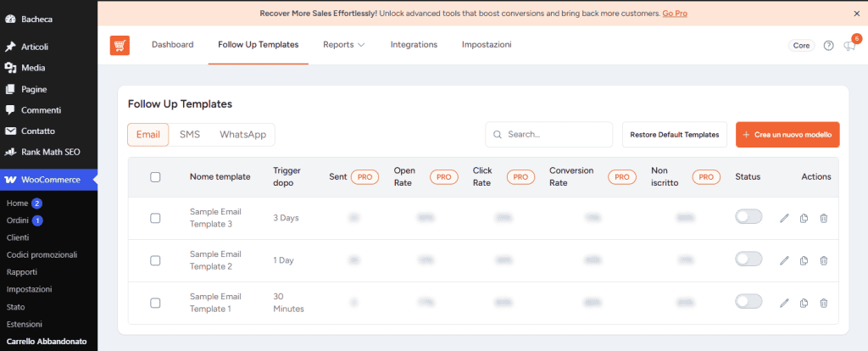Open the Dashboard tab
868x351 pixels.
coord(173,45)
